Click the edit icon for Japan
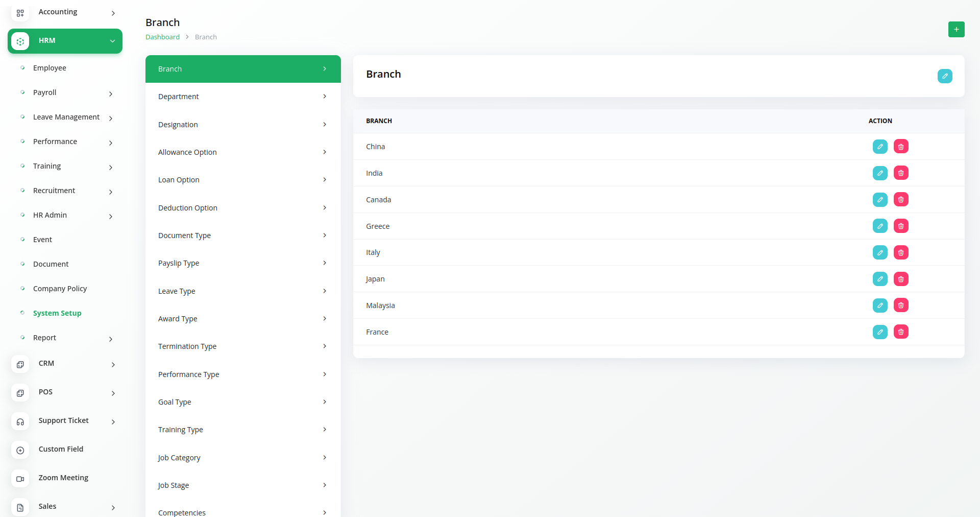The width and height of the screenshot is (980, 517). 879,279
